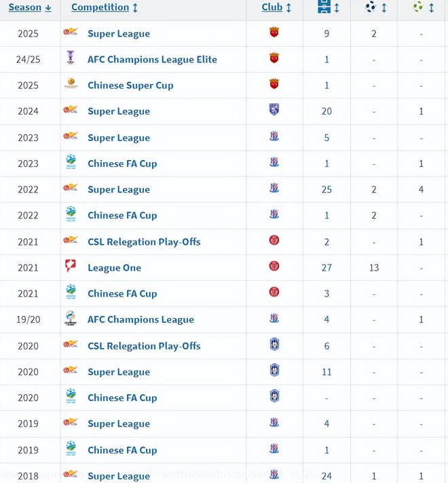Click the club crest in 2025 Super League row

274,32
